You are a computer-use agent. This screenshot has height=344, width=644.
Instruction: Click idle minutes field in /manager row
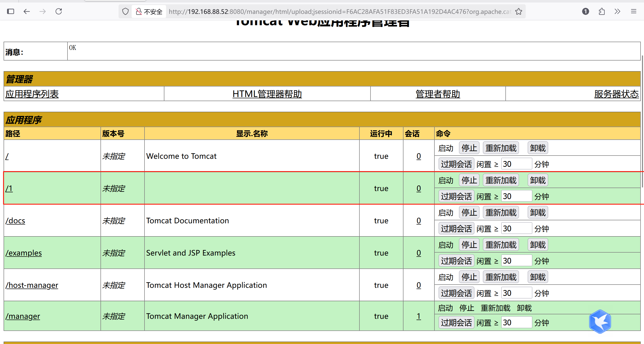pos(516,323)
